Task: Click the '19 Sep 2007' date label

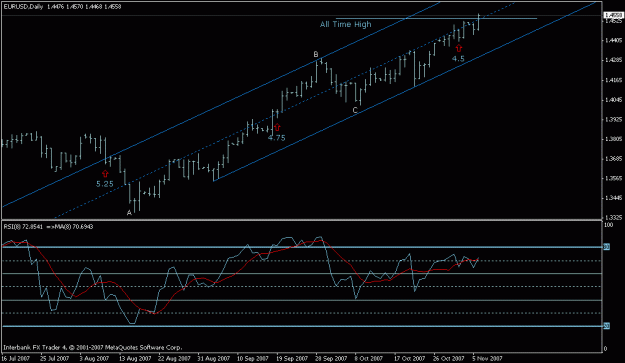Action: (x=291, y=358)
